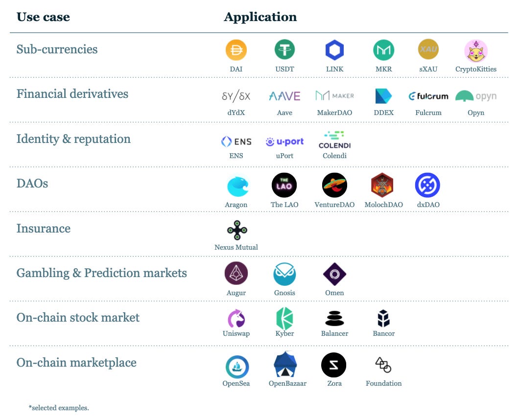
Task: Click the Uniswap unicorn icon
Action: pos(236,318)
